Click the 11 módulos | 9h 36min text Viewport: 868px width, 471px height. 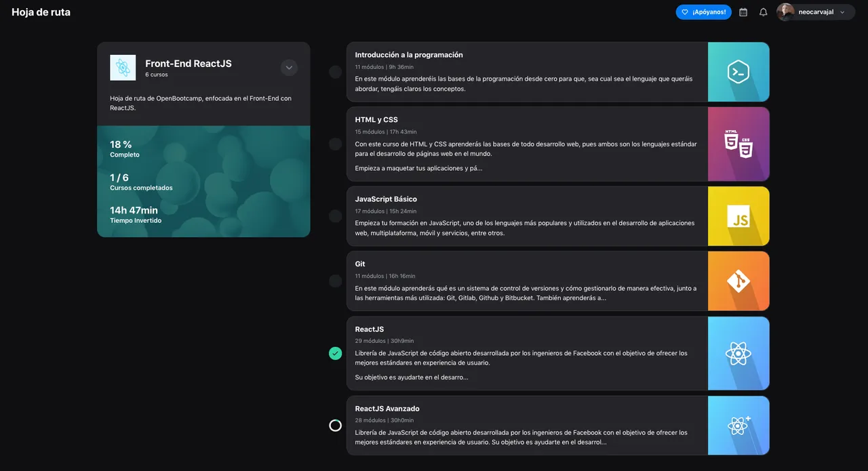point(384,67)
